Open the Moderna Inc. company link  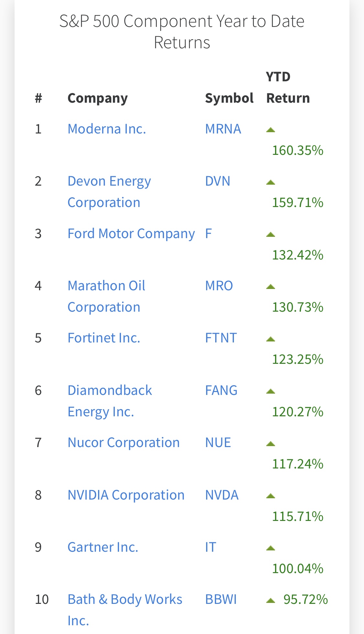pos(107,129)
